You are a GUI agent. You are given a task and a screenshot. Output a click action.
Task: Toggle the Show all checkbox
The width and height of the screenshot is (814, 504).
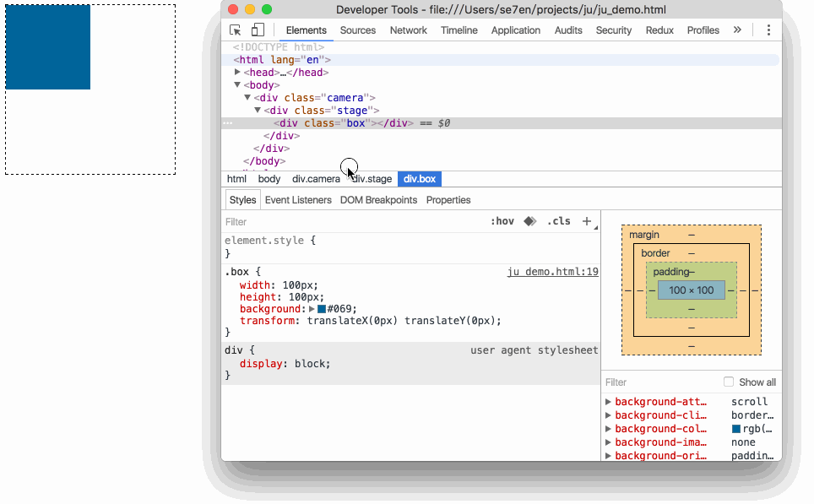(x=729, y=382)
